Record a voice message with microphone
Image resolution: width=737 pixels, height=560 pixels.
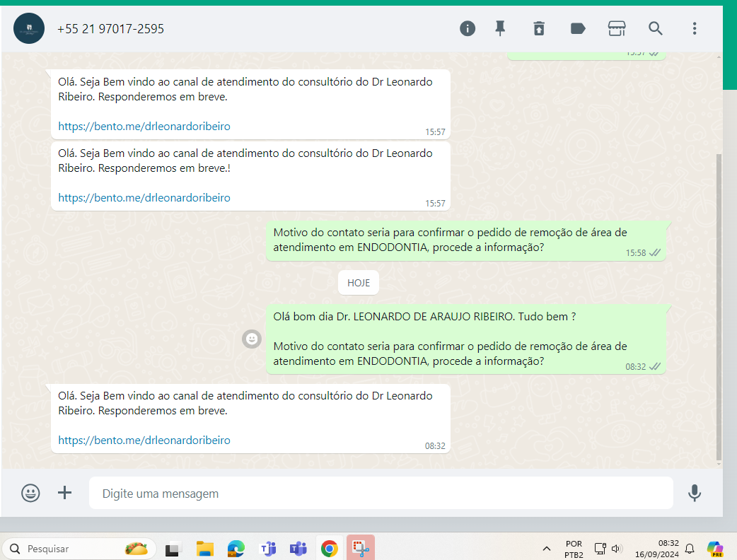(x=695, y=493)
